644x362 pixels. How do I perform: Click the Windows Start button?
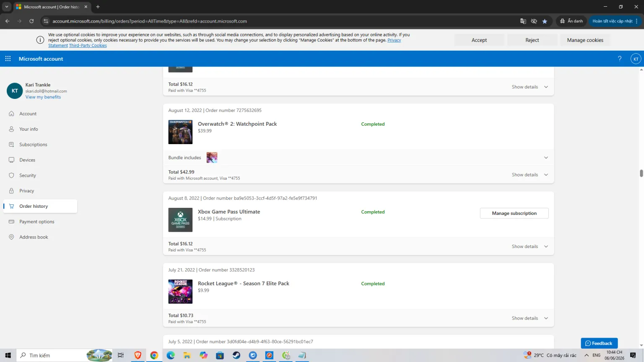click(x=8, y=355)
